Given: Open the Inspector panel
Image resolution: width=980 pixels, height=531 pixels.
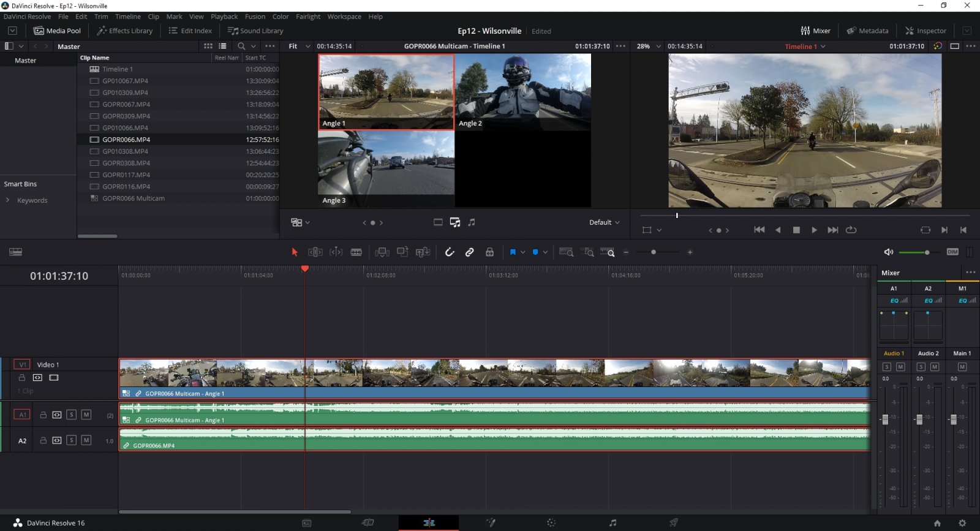Looking at the screenshot, I should 925,31.
